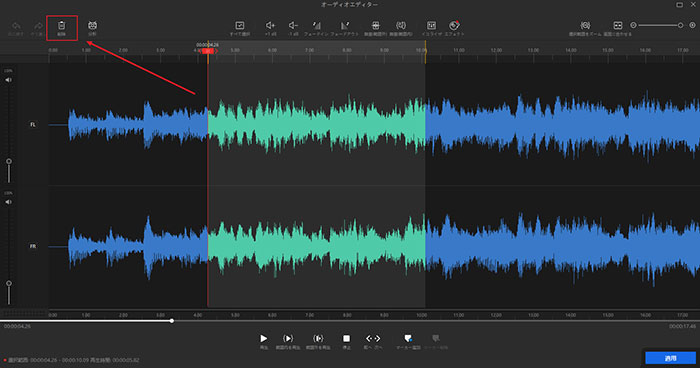Image resolution: width=700 pixels, height=368 pixels.
Task: Delete the selection with the trash icon
Action: pyautogui.click(x=62, y=25)
